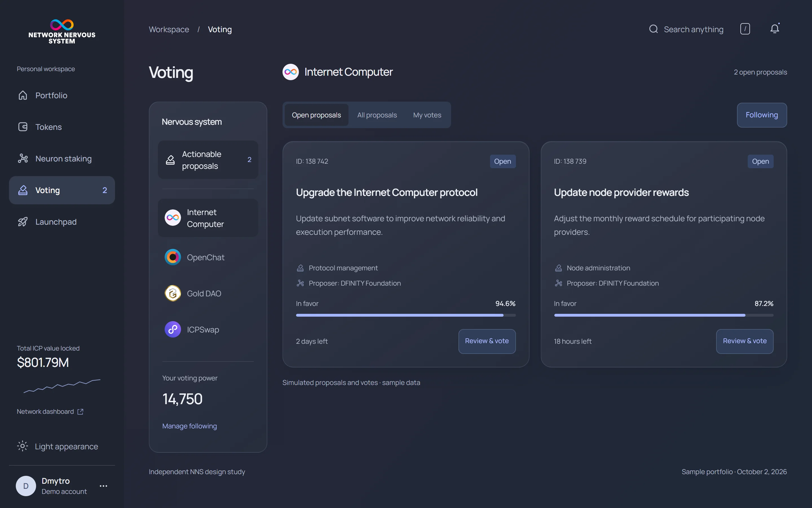Switch to All proposals tab
Viewport: 812px width, 508px height.
[377, 115]
